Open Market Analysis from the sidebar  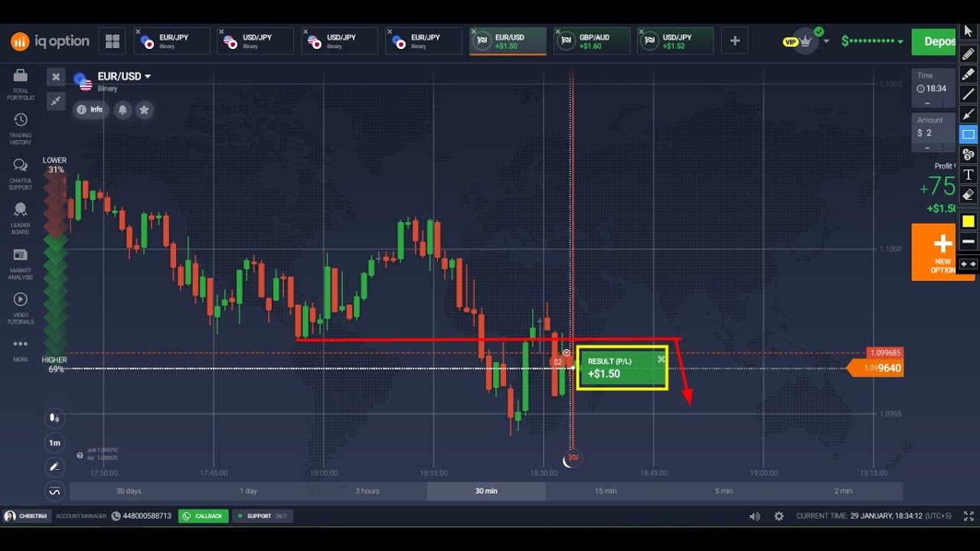click(x=21, y=263)
